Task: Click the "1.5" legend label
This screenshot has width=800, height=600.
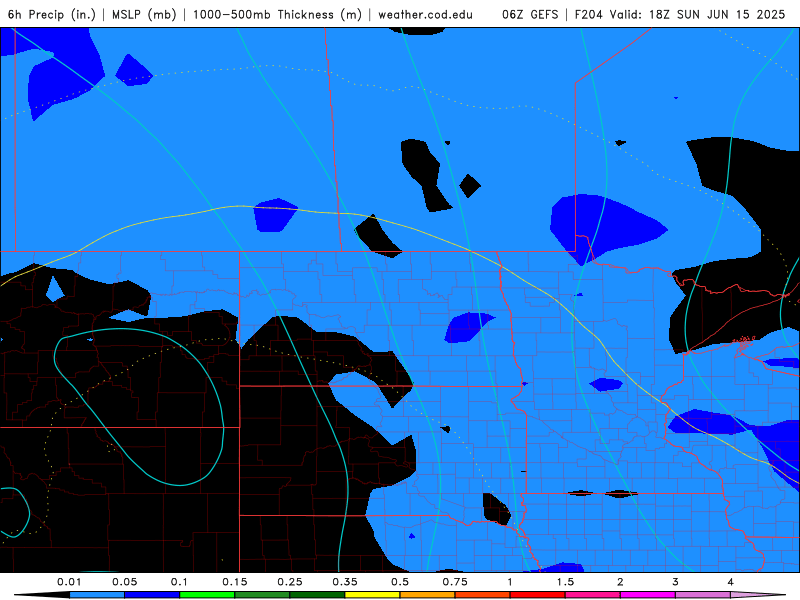Action: pos(565,582)
